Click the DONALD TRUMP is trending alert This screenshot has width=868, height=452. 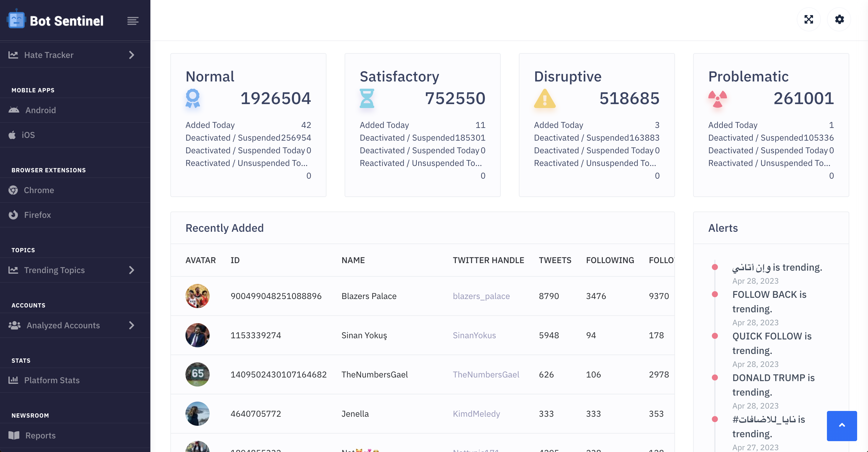(773, 385)
